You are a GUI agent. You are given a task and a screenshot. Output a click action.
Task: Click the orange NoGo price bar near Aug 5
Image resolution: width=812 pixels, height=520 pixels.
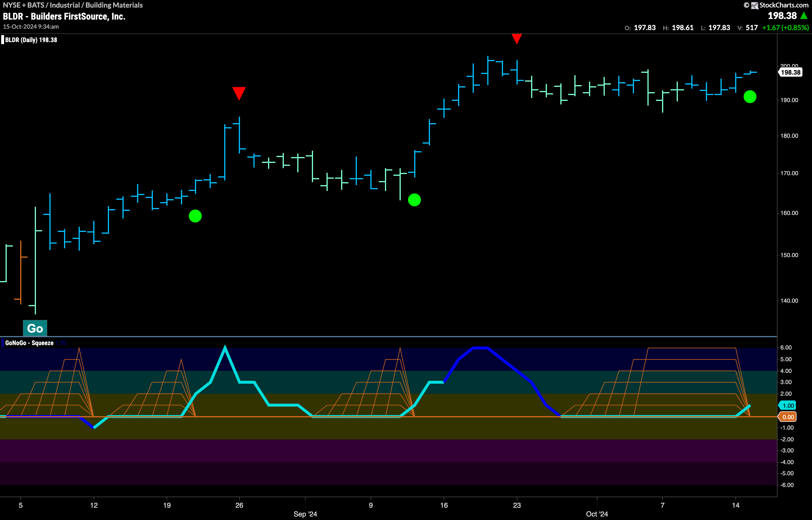point(21,272)
